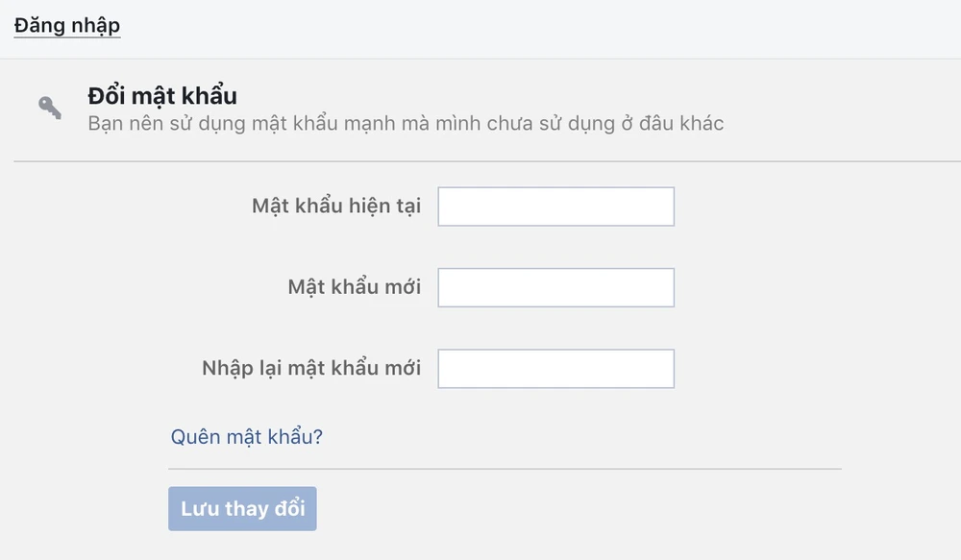
Task: Open the Đăng nhập section heading
Action: [67, 25]
